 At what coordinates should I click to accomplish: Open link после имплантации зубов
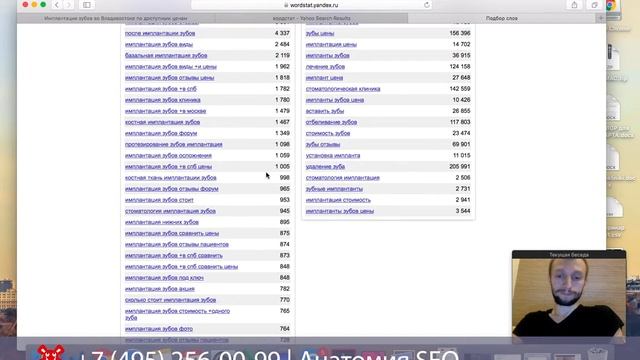(x=160, y=33)
